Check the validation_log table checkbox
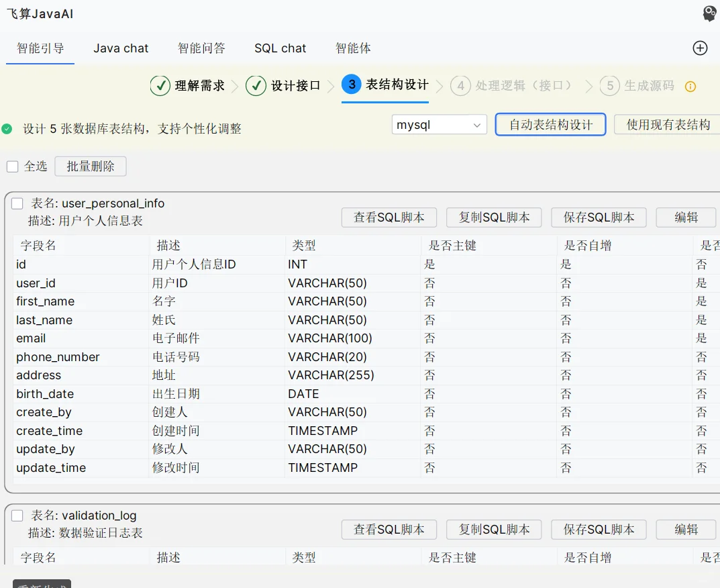The height and width of the screenshot is (588, 720). [17, 516]
